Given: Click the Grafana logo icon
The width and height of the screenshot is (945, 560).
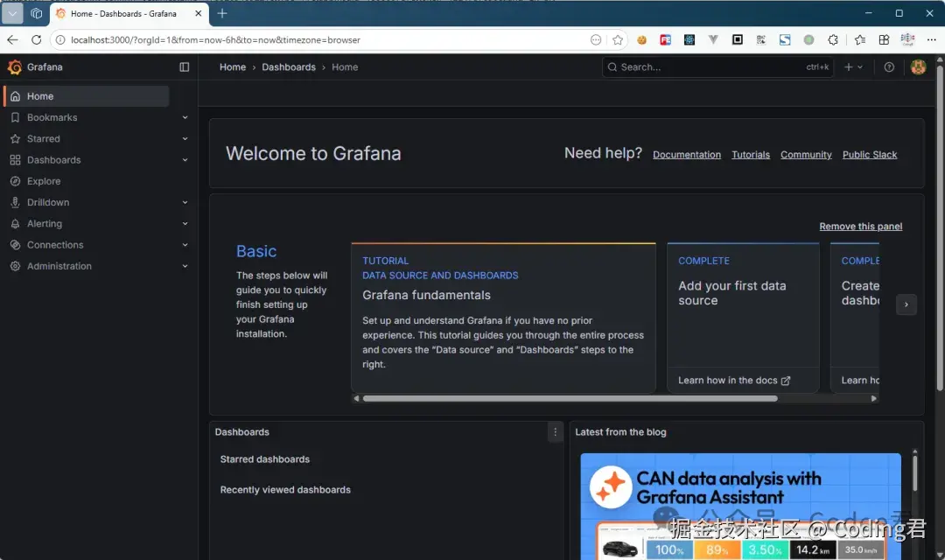Looking at the screenshot, I should pos(15,66).
